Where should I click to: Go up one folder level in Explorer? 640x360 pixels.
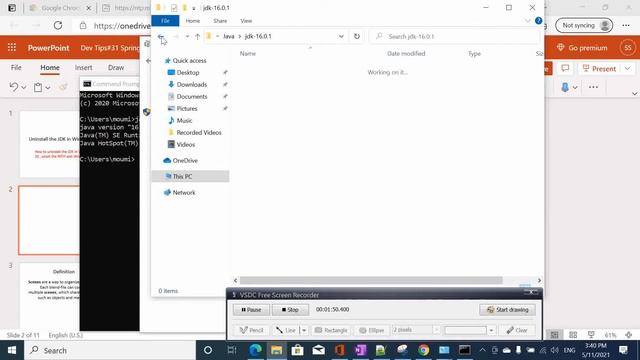pos(198,36)
